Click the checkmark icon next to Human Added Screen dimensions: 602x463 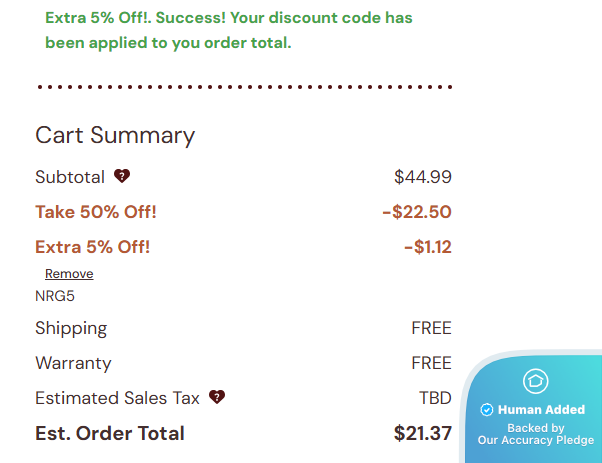487,410
